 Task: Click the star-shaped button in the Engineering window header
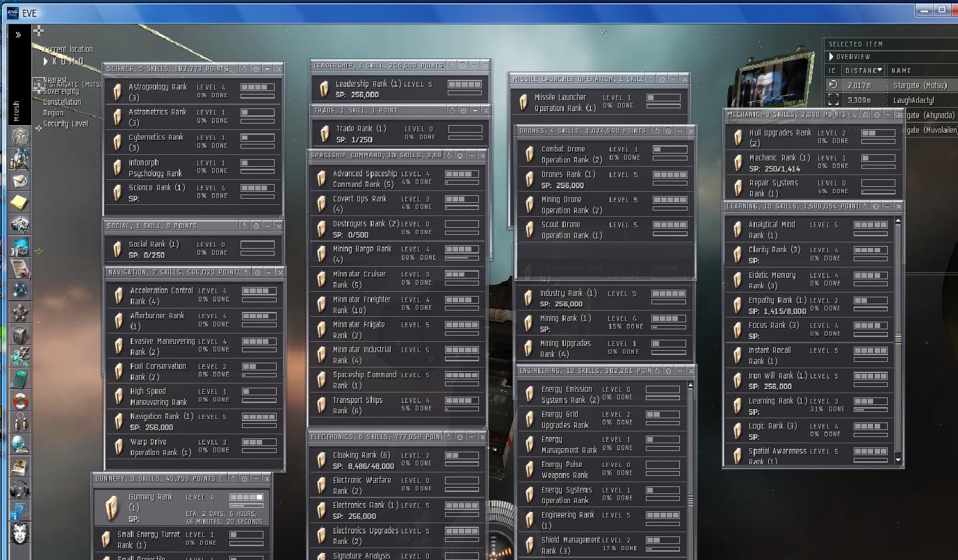[x=656, y=371]
